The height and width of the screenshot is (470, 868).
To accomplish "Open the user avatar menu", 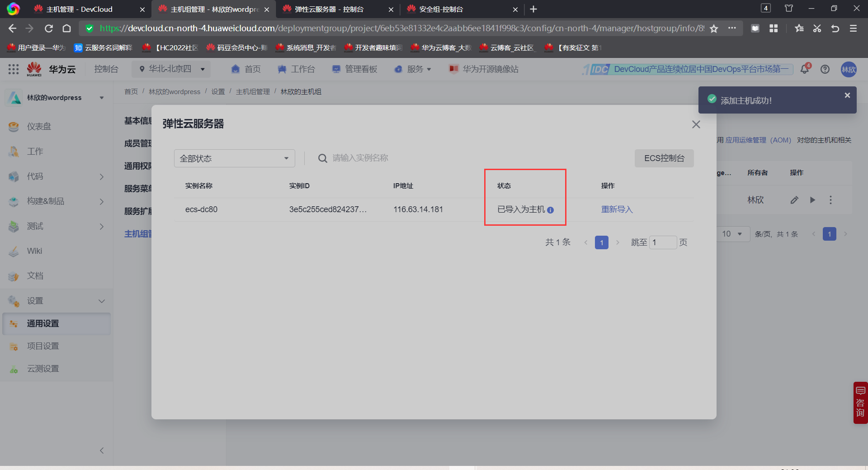I will (x=849, y=69).
